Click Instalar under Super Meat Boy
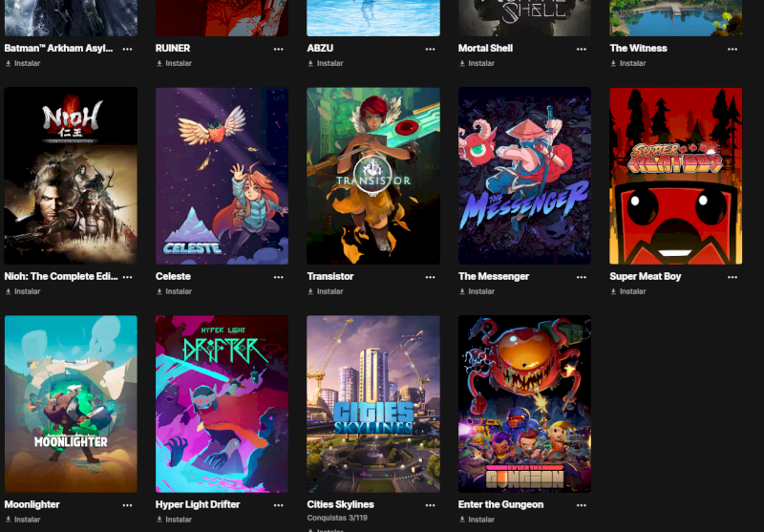Viewport: 764px width, 532px height. click(x=628, y=291)
